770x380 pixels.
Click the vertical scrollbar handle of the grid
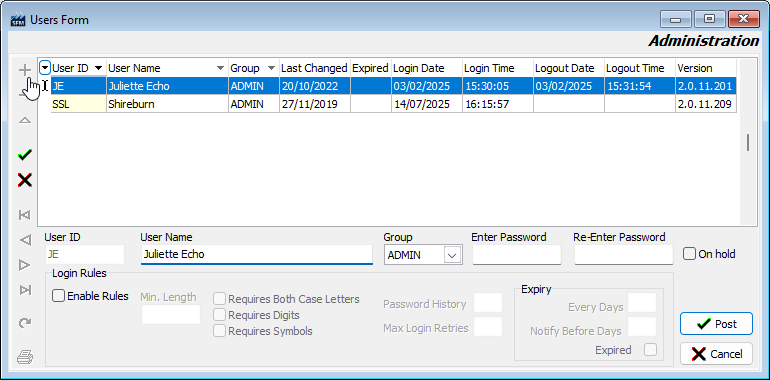pos(748,142)
